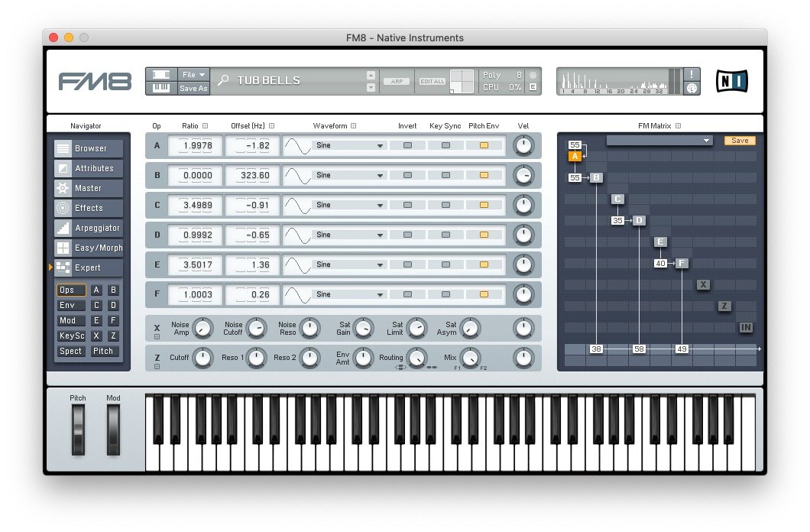Open the Attributes page
The width and height of the screenshot is (810, 532).
pos(89,168)
